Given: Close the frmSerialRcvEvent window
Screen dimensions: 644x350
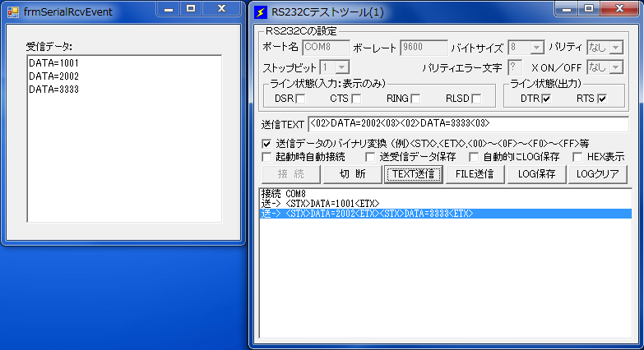Looking at the screenshot, I should [221, 9].
